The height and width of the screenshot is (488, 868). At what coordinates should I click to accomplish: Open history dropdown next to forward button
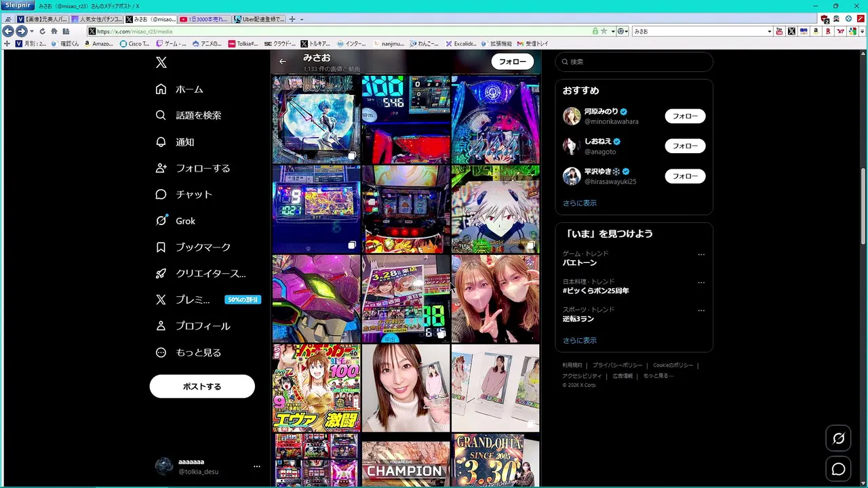pos(31,31)
